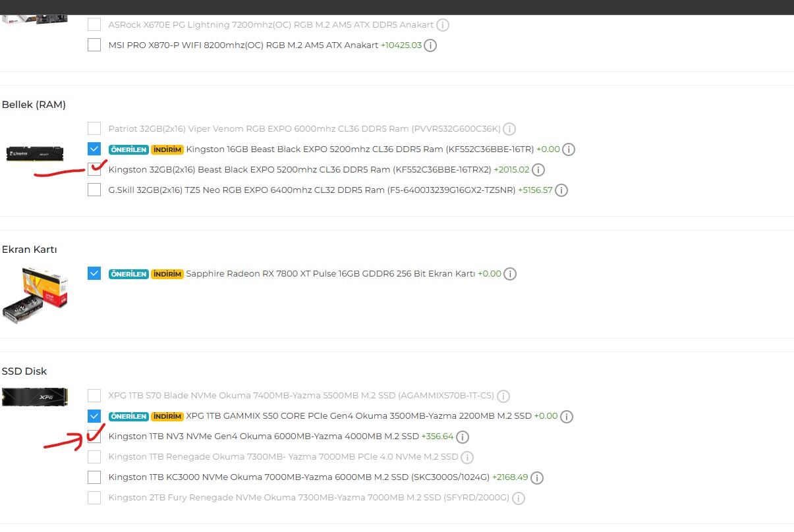Select Kingston 1TB KC3000 NVMe checkbox
Viewport: 794px width, 532px height.
point(94,477)
